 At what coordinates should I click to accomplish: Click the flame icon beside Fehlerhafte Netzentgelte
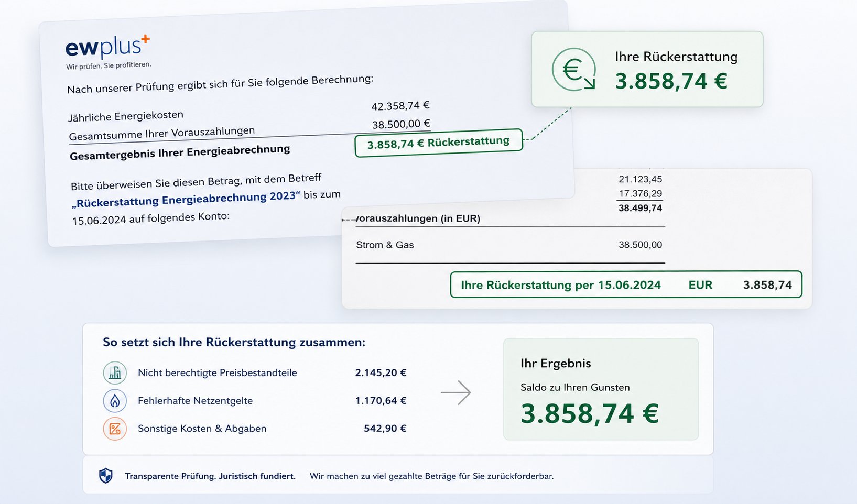coord(115,401)
